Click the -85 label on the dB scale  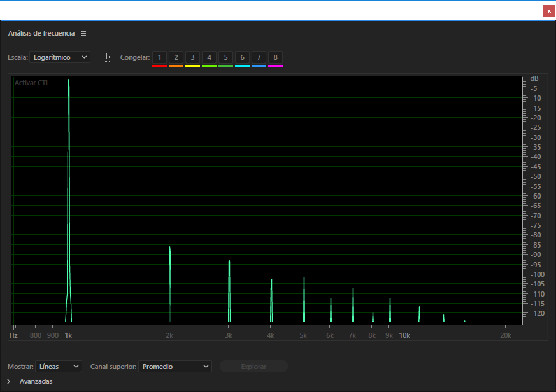coord(536,245)
